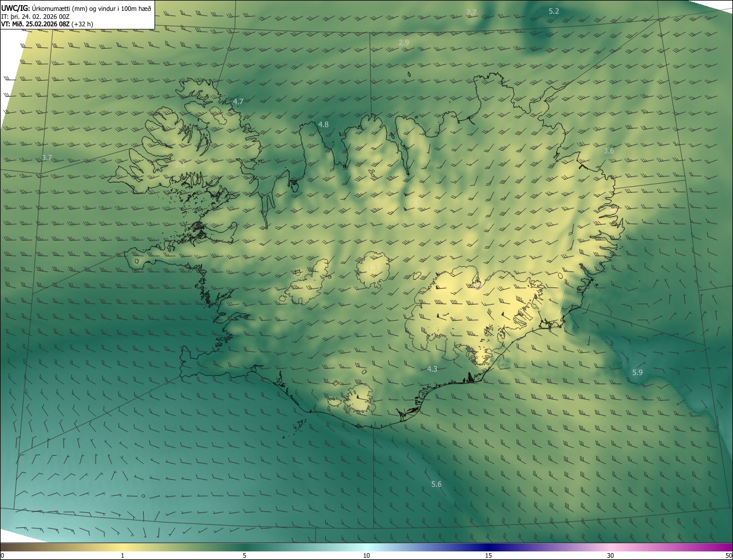
Task: Click the 3.7 value on the map
Action: pos(47,157)
